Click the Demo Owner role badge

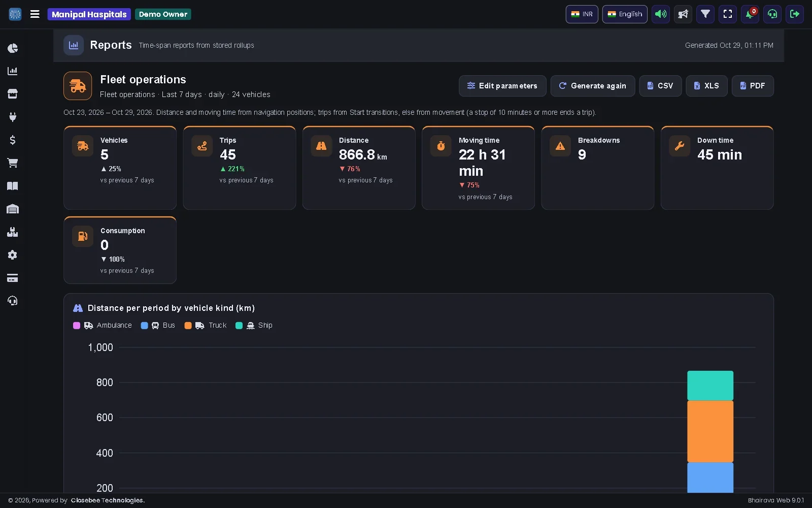[163, 14]
